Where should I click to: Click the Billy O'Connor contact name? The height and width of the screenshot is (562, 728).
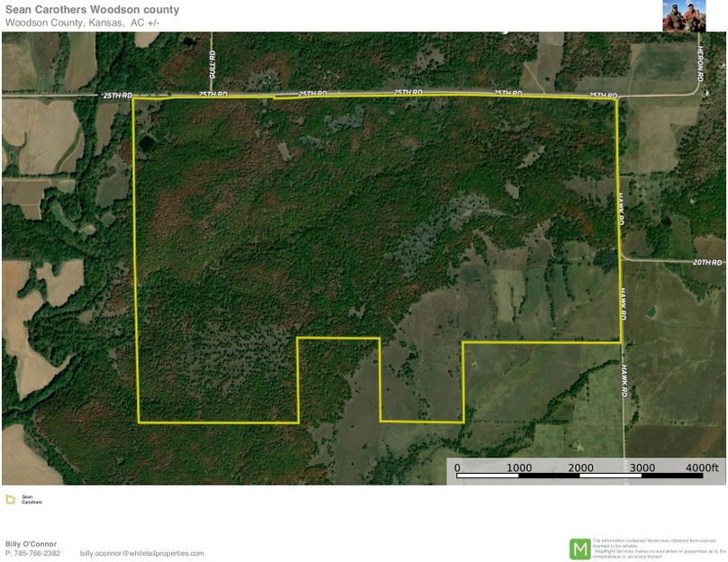[32, 542]
